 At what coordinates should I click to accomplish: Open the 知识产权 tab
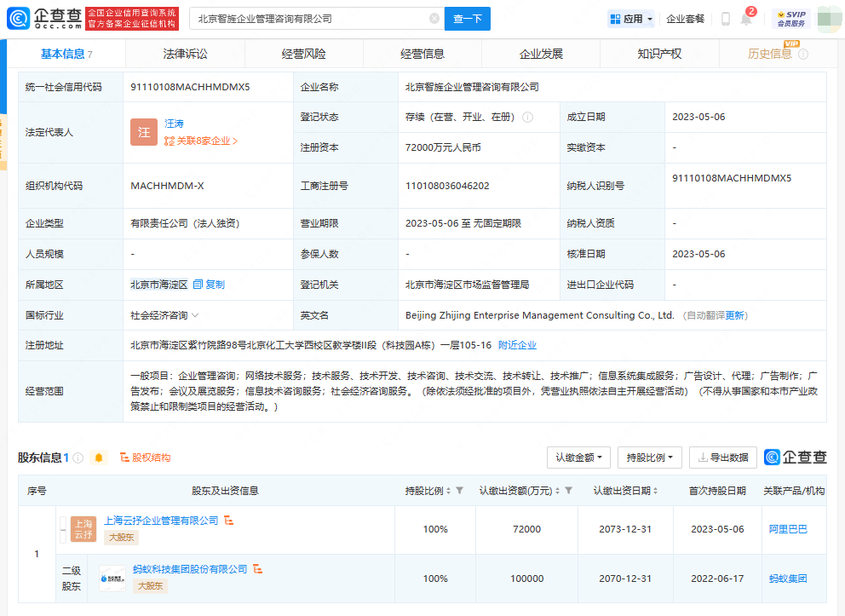click(x=659, y=53)
